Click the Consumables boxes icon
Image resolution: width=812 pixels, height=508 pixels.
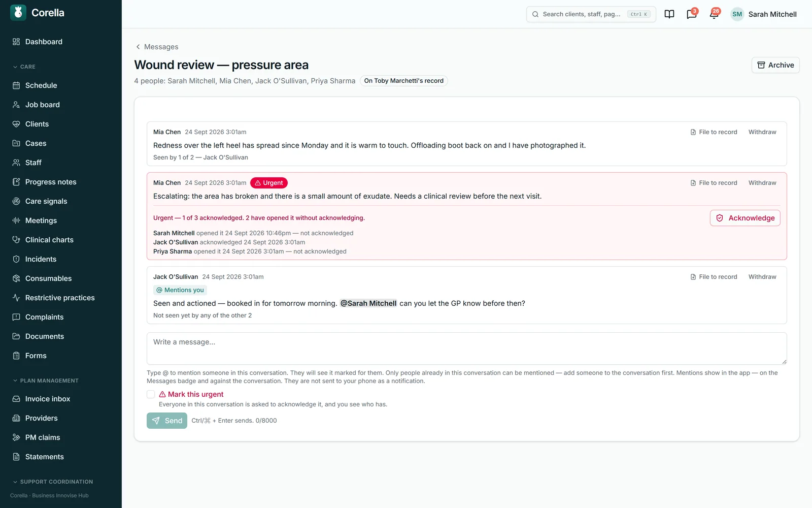16,278
